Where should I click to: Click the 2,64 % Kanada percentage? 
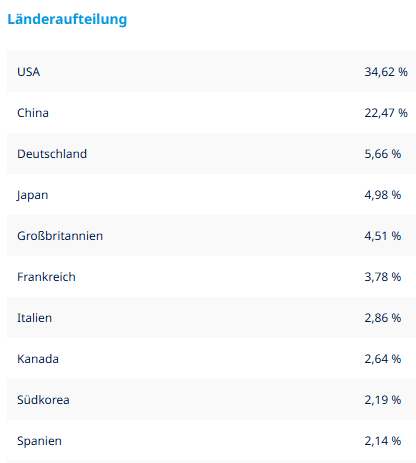coord(382,359)
